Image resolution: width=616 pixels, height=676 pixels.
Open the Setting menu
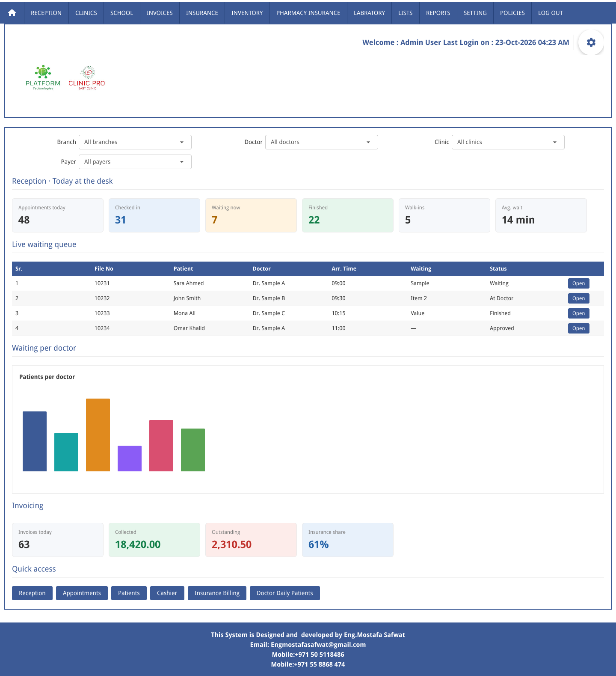[475, 13]
